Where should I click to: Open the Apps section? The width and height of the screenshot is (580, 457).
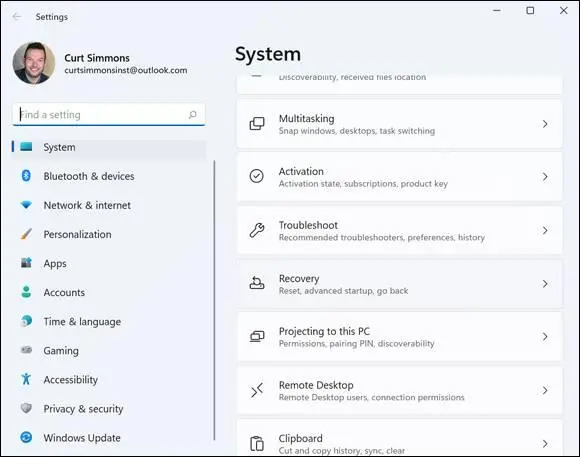[x=109, y=263]
